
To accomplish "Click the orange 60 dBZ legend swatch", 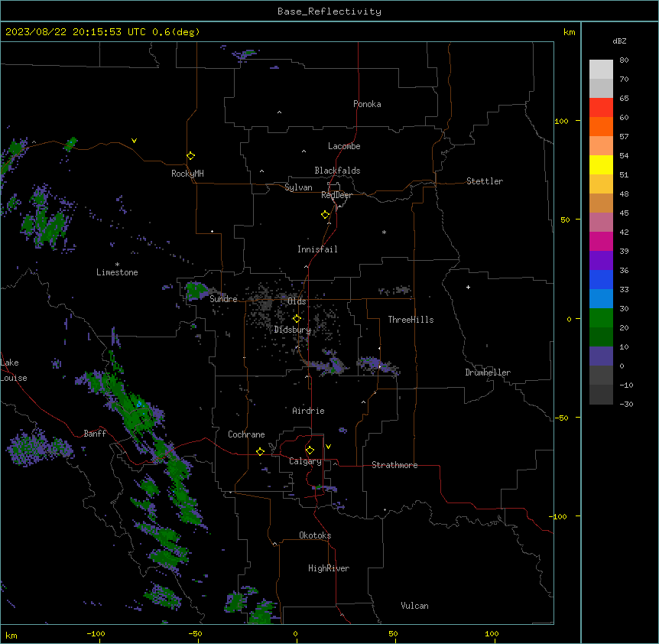I will pos(601,126).
